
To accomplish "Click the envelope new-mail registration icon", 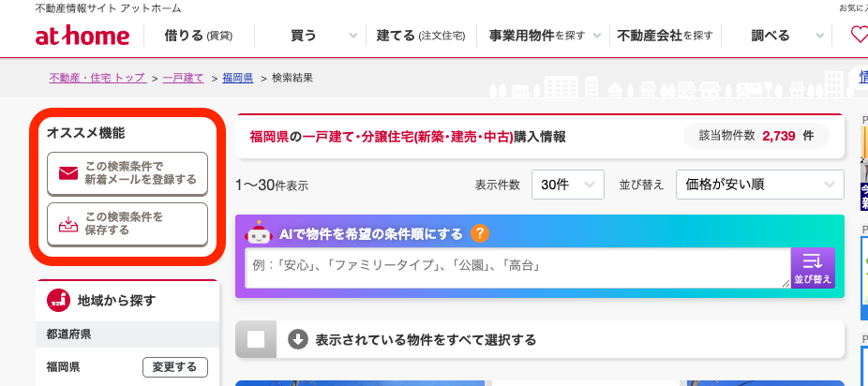I will (67, 173).
